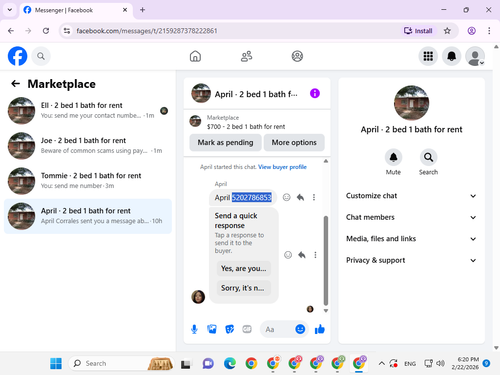
Task: Go to the Home feed icon
Action: point(195,56)
